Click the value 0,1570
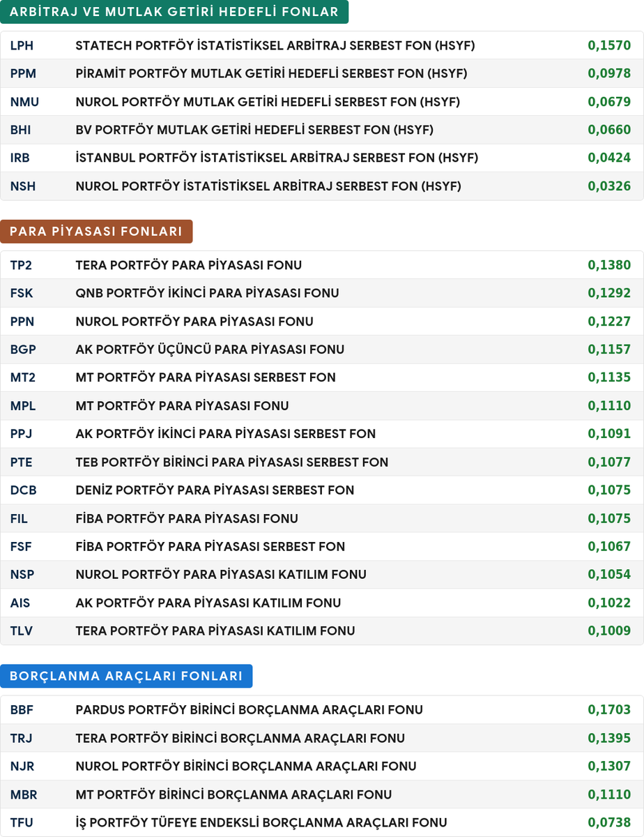 coord(609,45)
